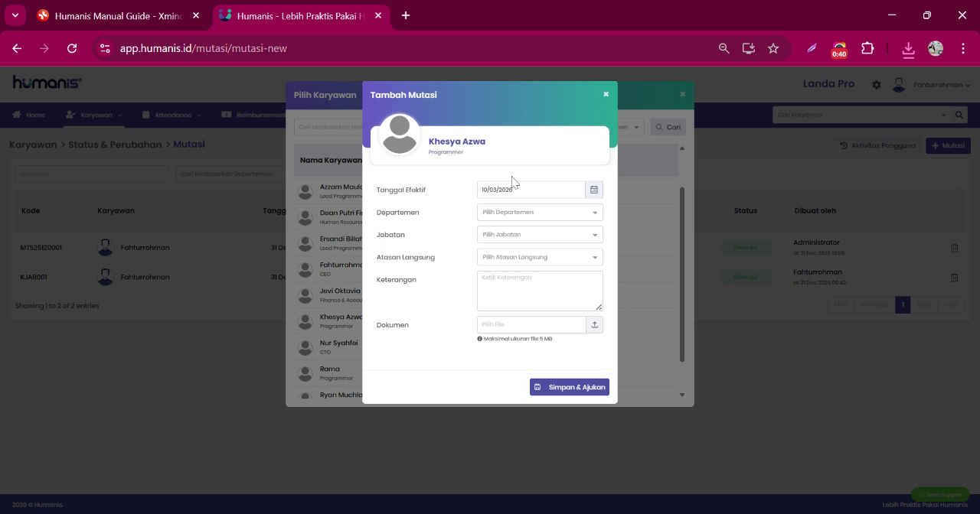
Task: Sort by the Kode column header
Action: click(x=31, y=210)
